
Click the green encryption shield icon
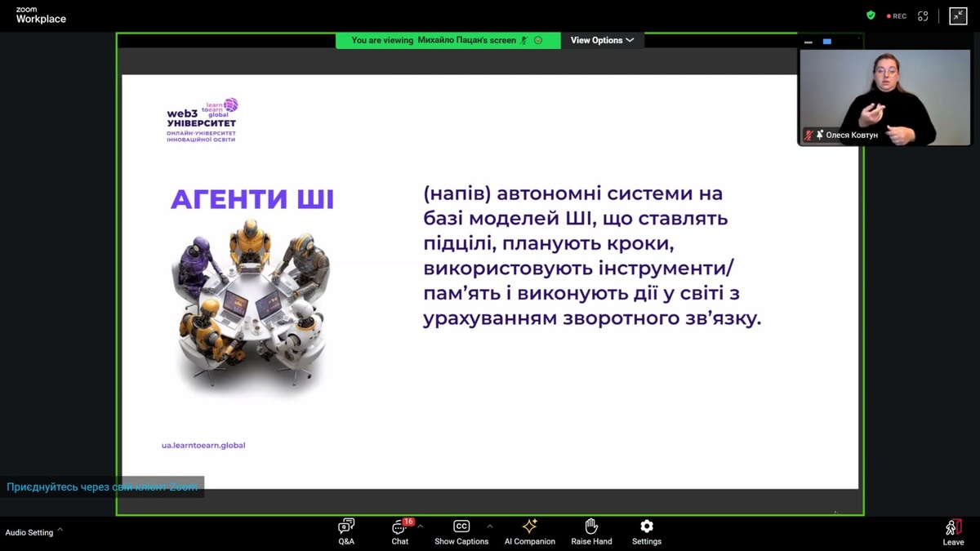(x=871, y=16)
